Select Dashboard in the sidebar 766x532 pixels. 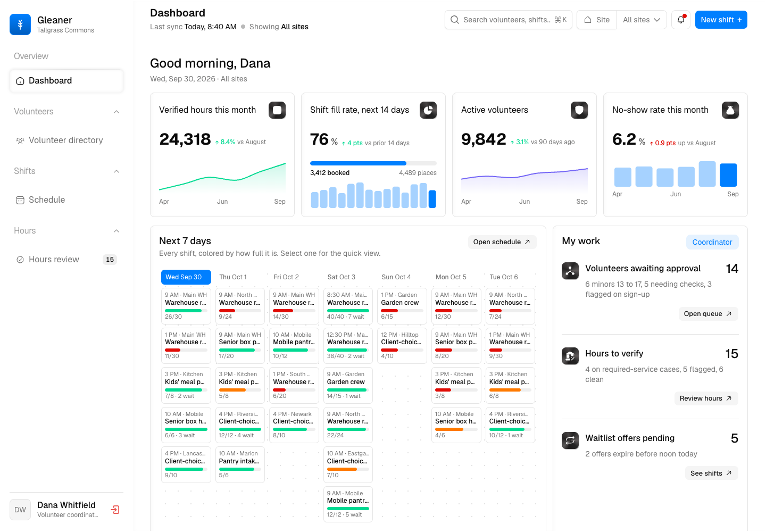(x=66, y=81)
